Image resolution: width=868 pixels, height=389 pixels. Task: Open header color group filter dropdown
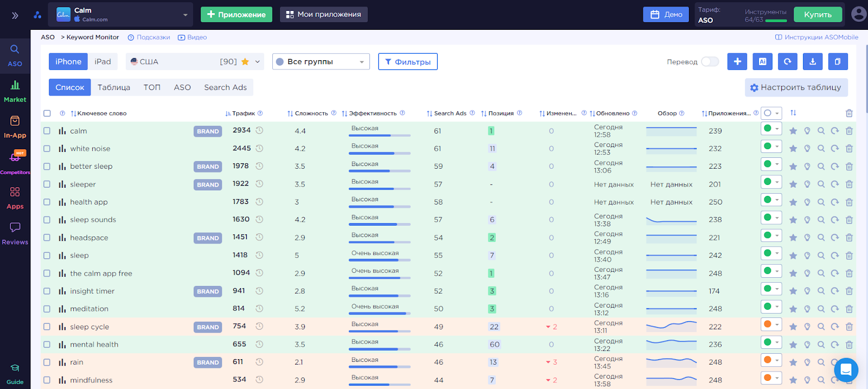(x=771, y=113)
